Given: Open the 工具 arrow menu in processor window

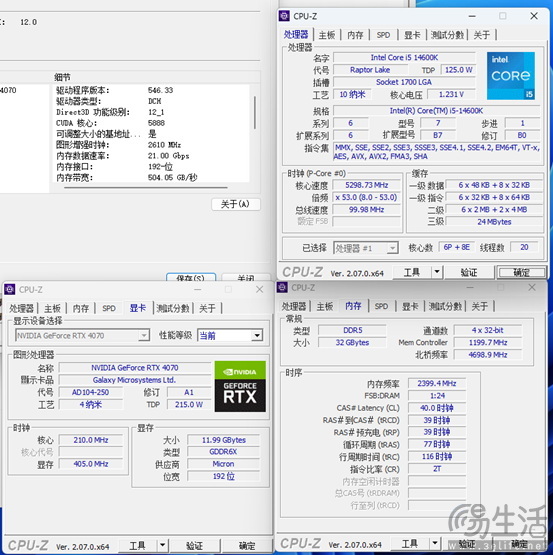Looking at the screenshot, I should coord(437,272).
